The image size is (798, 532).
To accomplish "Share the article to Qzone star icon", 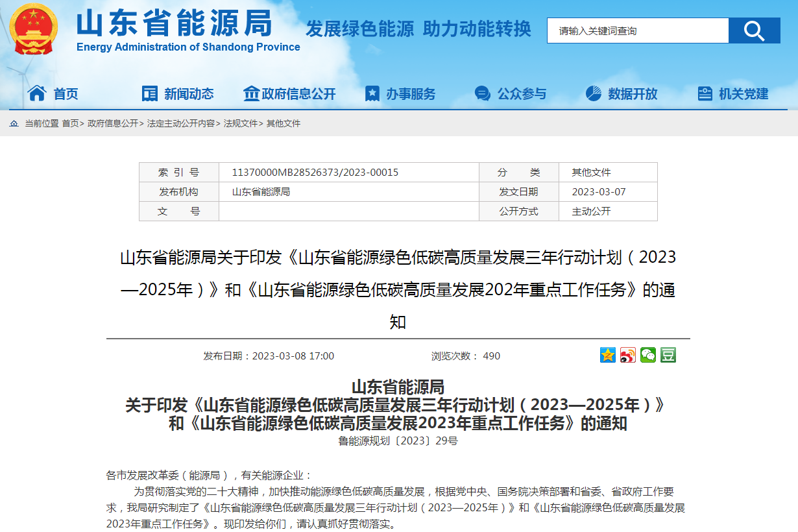I will click(x=607, y=355).
